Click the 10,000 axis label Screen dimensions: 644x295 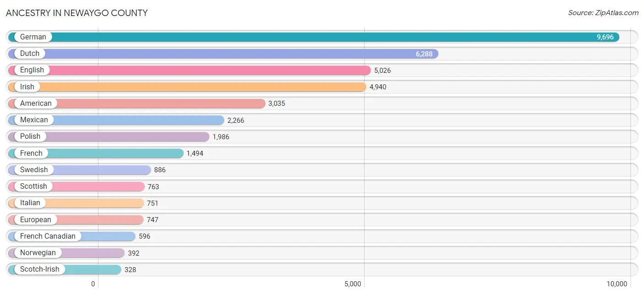pyautogui.click(x=617, y=284)
